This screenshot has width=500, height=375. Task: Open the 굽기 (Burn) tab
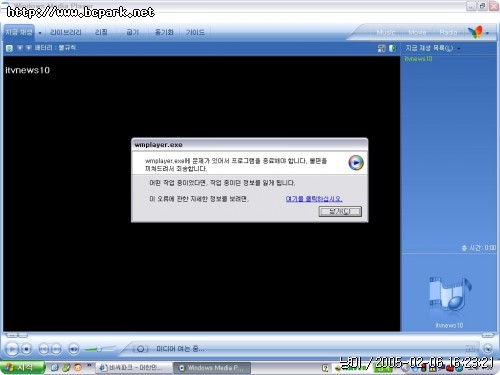point(132,32)
